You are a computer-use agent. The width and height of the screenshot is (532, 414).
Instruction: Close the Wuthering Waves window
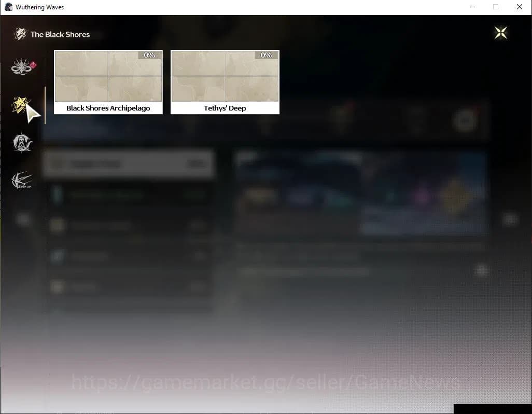click(x=519, y=7)
